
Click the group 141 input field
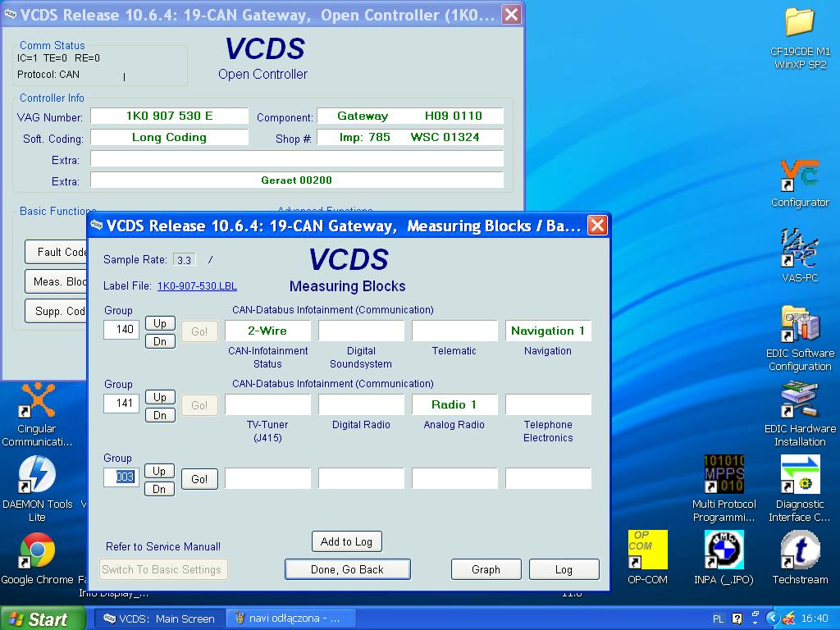coord(121,404)
